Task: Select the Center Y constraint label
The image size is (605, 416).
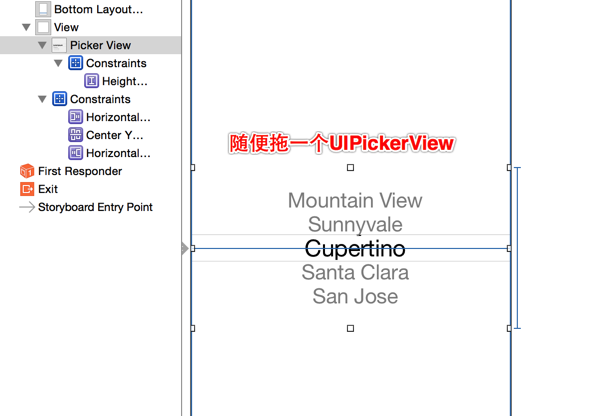Action: [x=115, y=135]
